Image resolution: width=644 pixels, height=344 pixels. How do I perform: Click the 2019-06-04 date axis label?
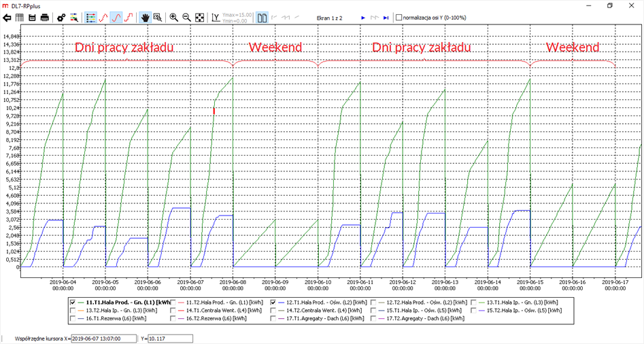[x=63, y=286]
